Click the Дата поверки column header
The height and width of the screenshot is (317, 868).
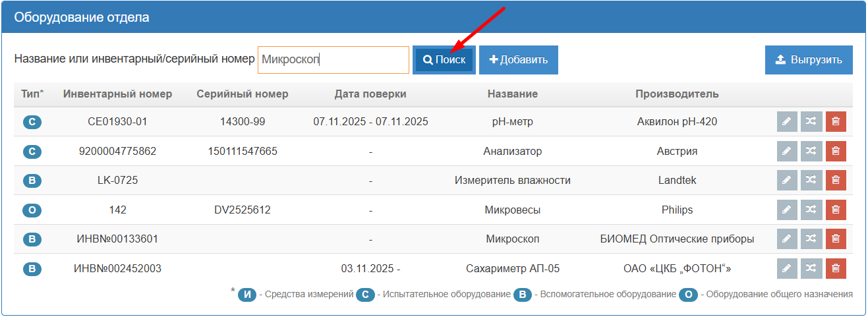tap(370, 94)
